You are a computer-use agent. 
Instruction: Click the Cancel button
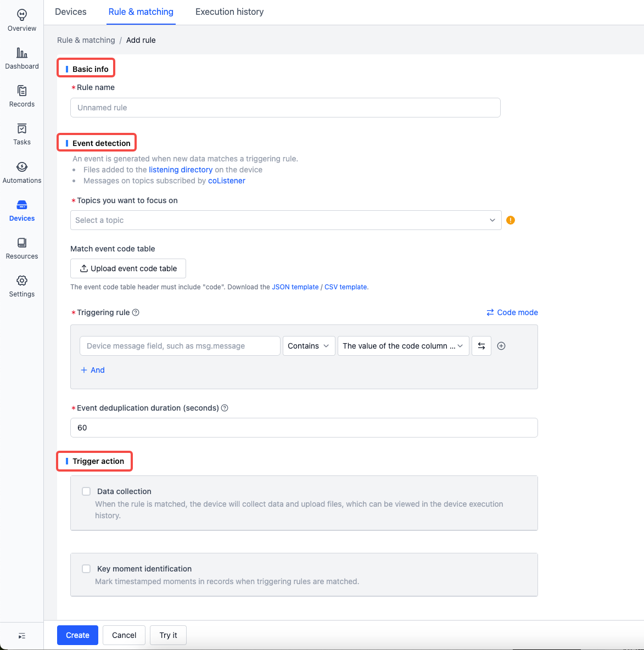point(124,635)
